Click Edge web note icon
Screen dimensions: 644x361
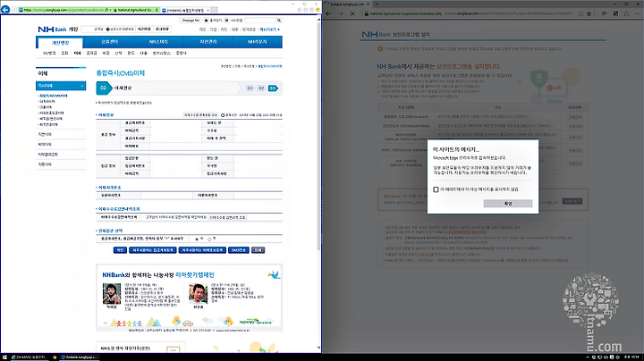pos(615,13)
